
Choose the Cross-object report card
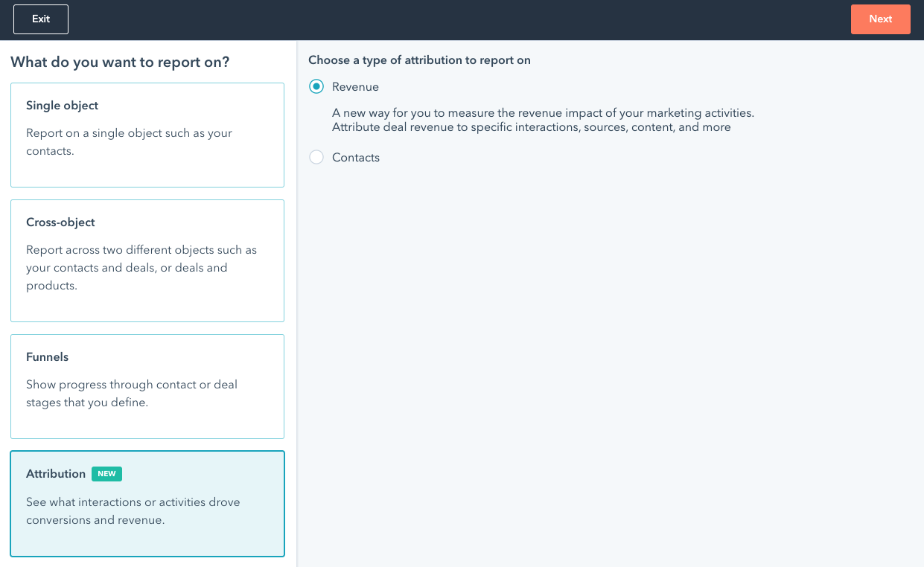pos(147,260)
